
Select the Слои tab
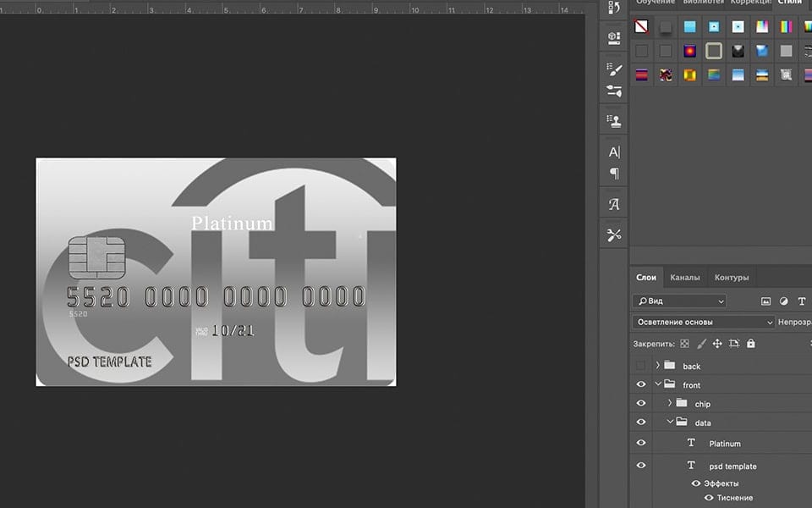[645, 278]
